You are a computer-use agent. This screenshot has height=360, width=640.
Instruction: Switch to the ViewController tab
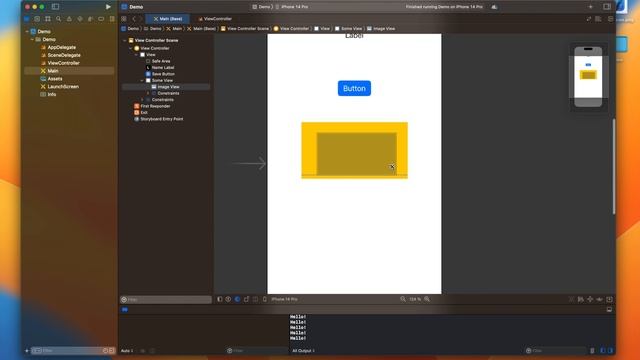[x=215, y=19]
